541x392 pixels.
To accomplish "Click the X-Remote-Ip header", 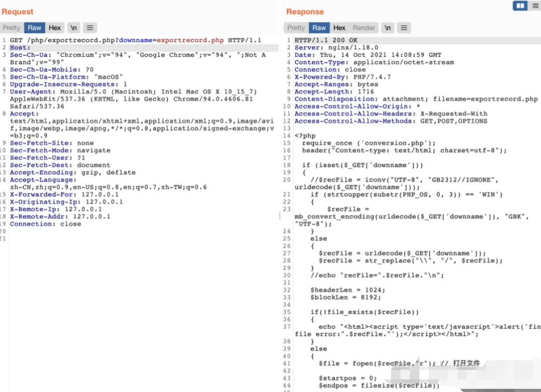I will point(56,209).
